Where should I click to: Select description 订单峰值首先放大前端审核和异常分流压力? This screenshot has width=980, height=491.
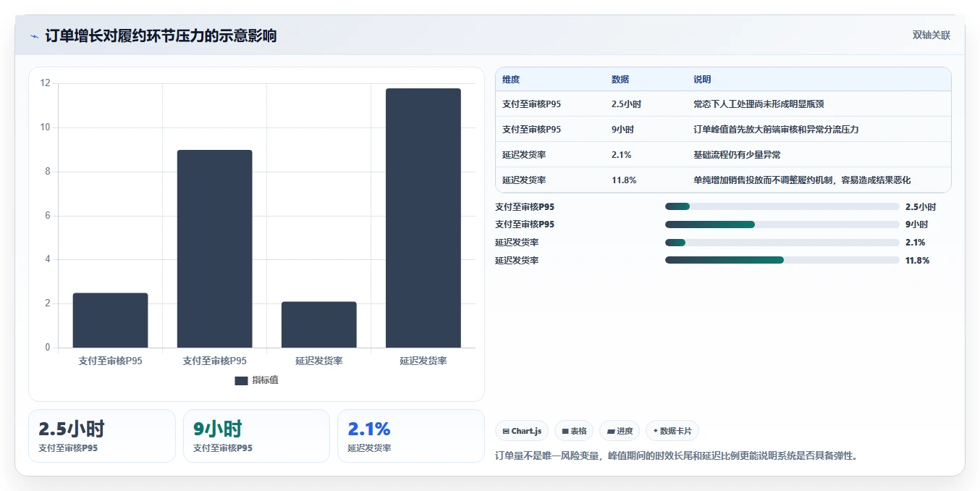[776, 130]
